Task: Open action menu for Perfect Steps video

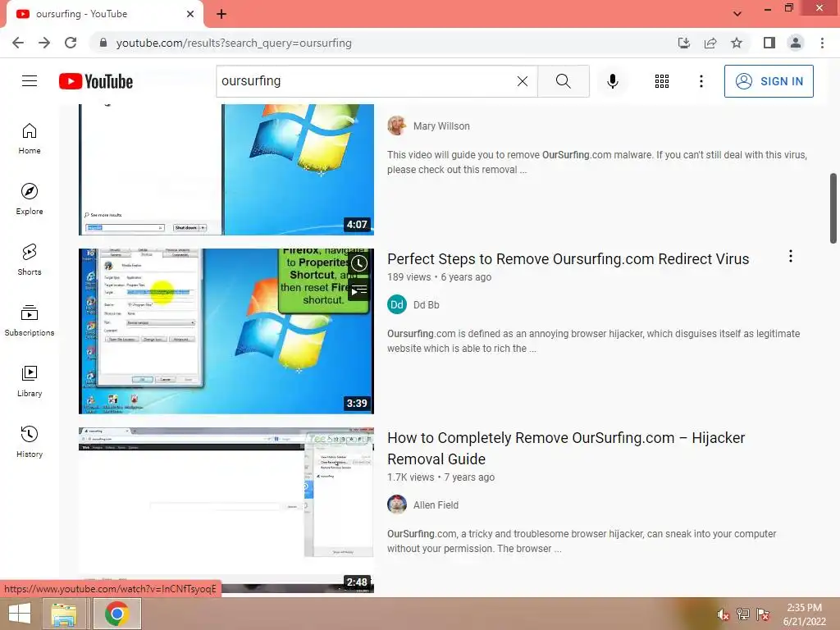Action: pyautogui.click(x=790, y=256)
